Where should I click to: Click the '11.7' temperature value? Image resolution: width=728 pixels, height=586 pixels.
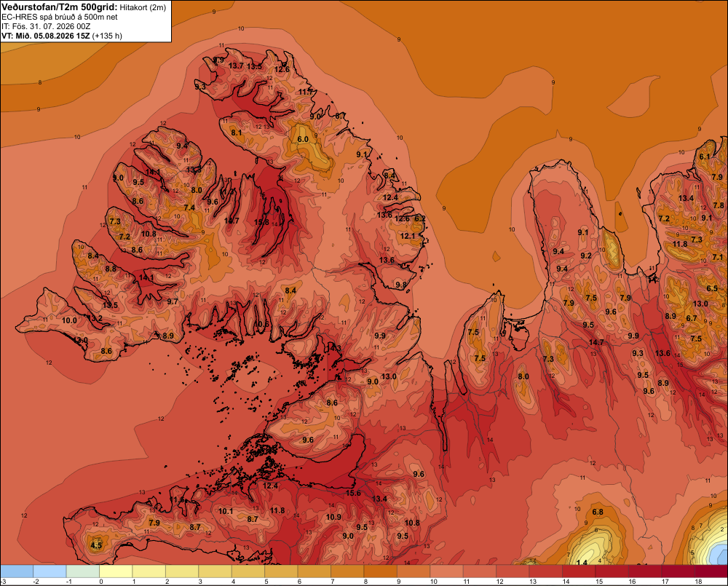(306, 92)
